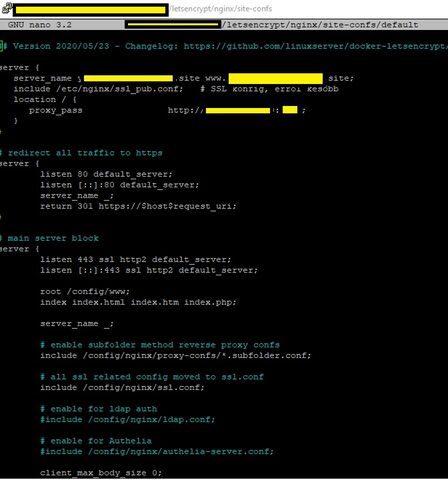This screenshot has height=480, width=448.
Task: Click the 'return 301 https://$host$request_uri;' line
Action: tap(138, 206)
